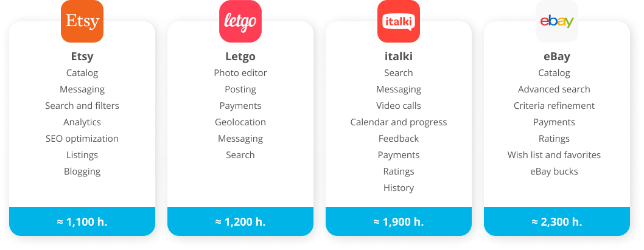The width and height of the screenshot is (644, 250).
Task: Select SEO optimization in Etsy list
Action: [82, 139]
